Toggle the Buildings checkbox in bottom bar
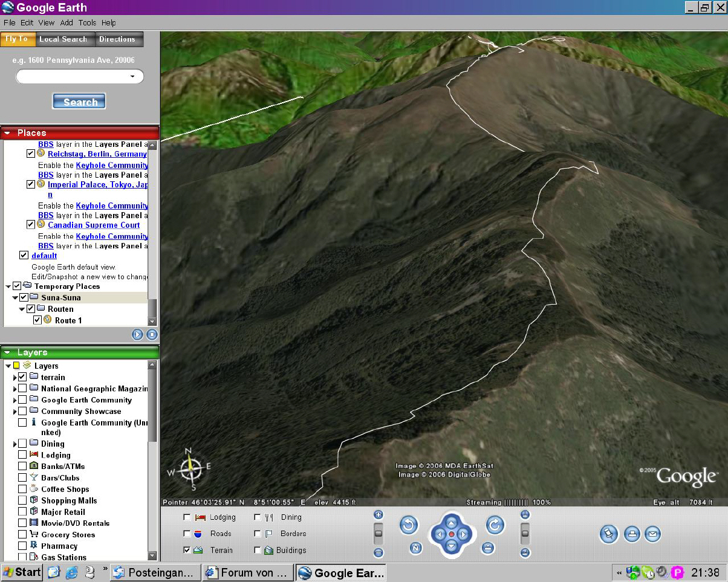728x582 pixels. 258,550
